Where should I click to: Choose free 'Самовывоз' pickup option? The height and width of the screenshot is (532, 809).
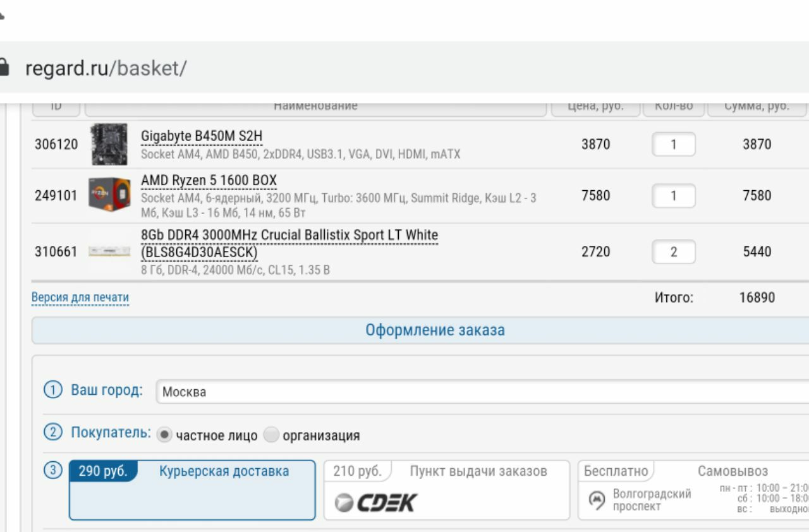[x=693, y=490]
